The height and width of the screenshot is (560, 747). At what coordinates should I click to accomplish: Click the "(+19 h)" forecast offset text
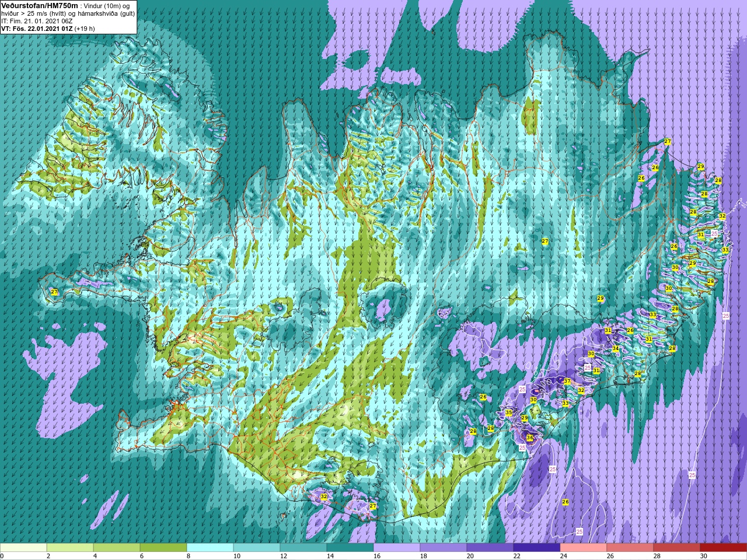coord(85,28)
